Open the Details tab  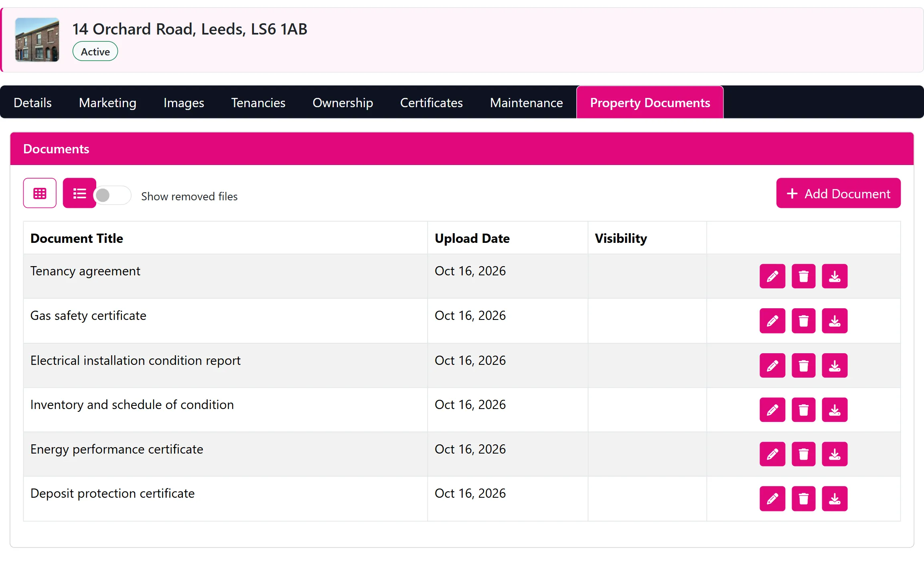pos(32,103)
